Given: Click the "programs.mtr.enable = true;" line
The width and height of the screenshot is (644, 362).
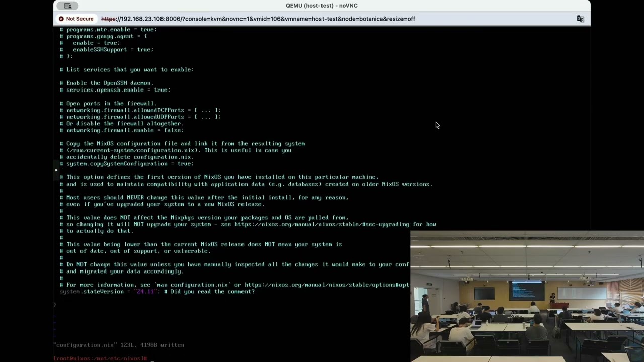Looking at the screenshot, I should (x=108, y=30).
